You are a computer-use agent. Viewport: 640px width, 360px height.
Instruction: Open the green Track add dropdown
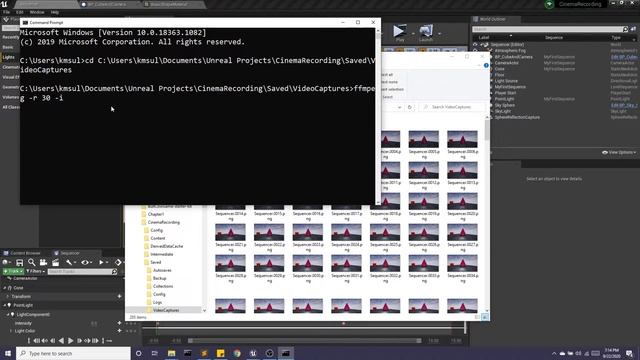tap(13, 271)
